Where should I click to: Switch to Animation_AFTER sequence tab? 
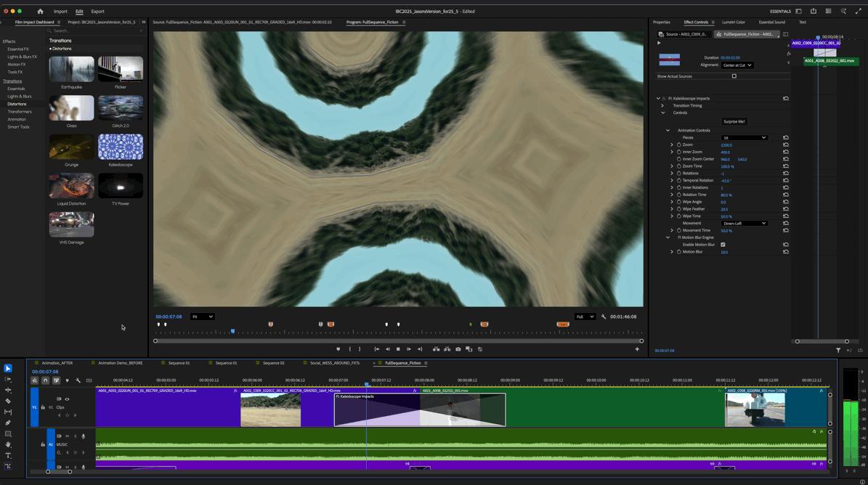pyautogui.click(x=57, y=363)
